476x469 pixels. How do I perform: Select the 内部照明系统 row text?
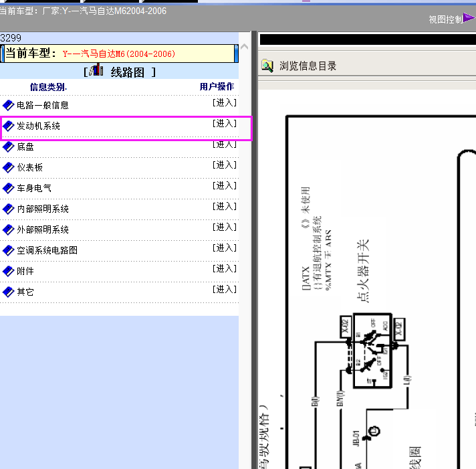point(43,209)
